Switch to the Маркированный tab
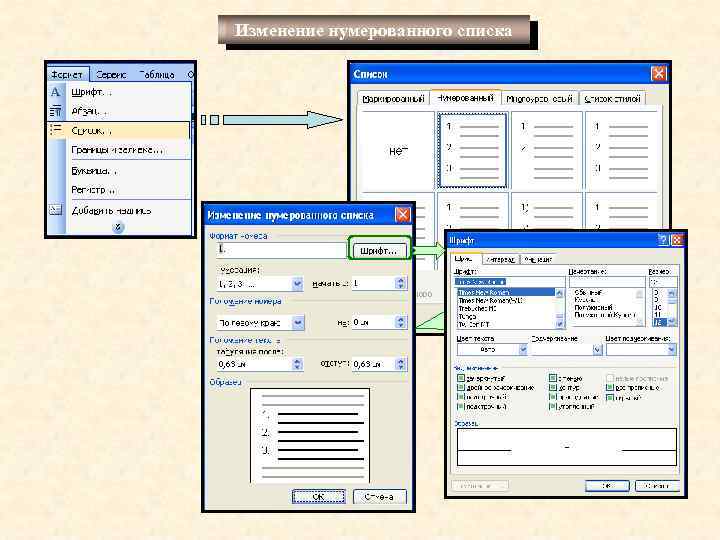Screen dimensions: 720x540 pos(393,98)
